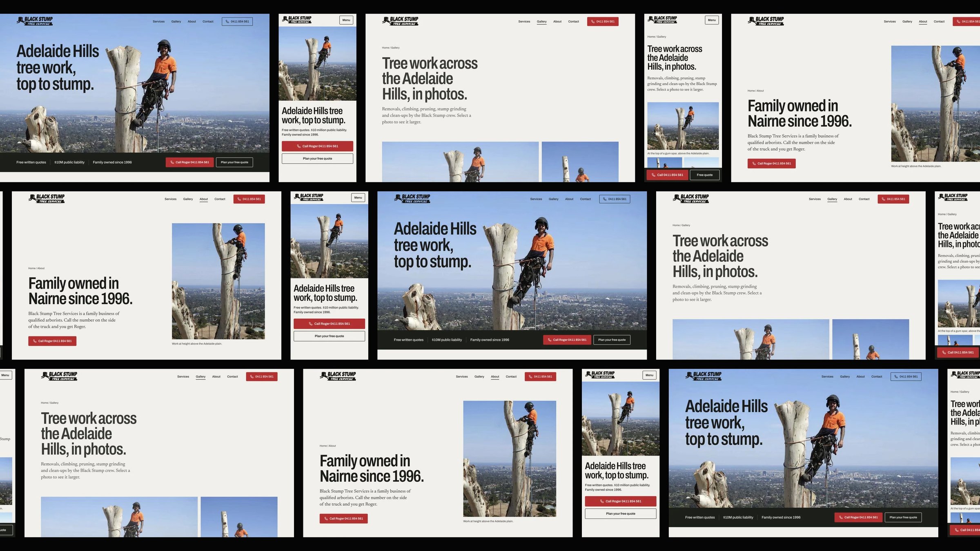Click Black Stump logo in bottom-row desktop gallery mockup
The height and width of the screenshot is (551, 980).
[59, 376]
